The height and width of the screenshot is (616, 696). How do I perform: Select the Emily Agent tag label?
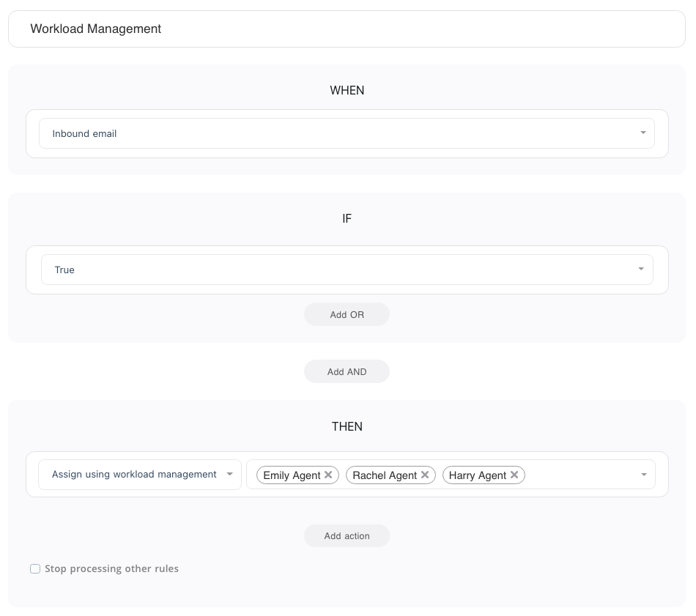(292, 475)
